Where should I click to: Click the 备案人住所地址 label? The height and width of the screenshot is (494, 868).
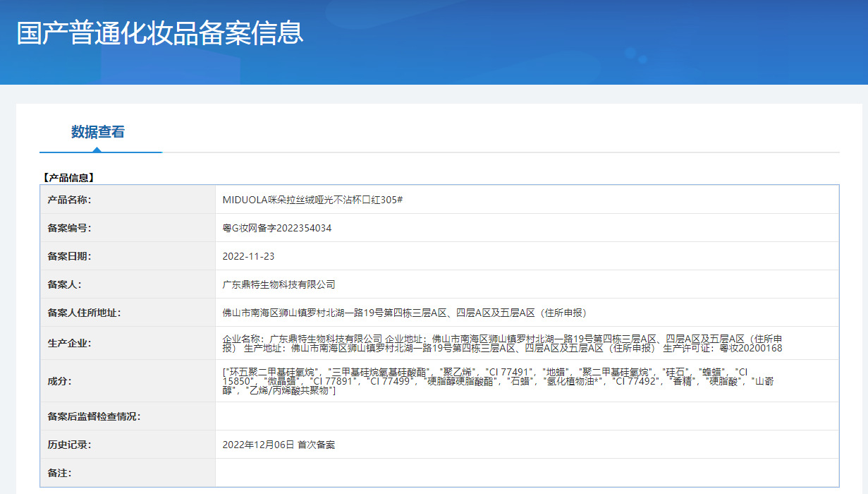84,313
